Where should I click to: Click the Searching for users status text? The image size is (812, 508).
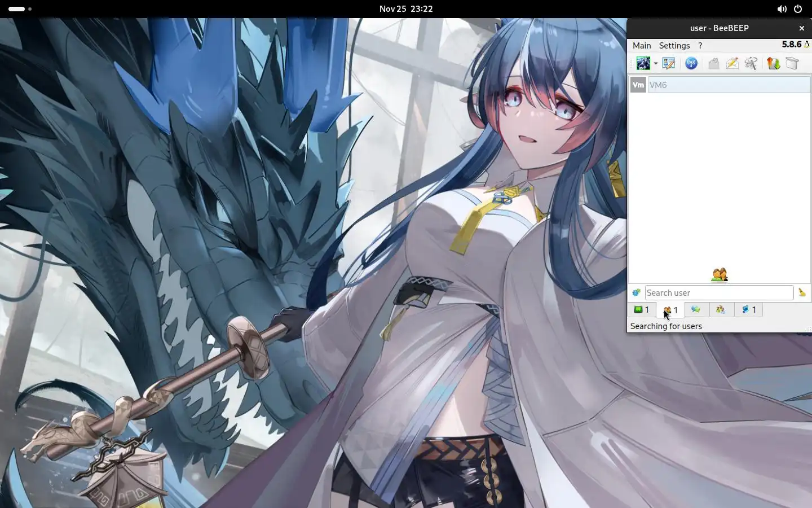coord(666,326)
